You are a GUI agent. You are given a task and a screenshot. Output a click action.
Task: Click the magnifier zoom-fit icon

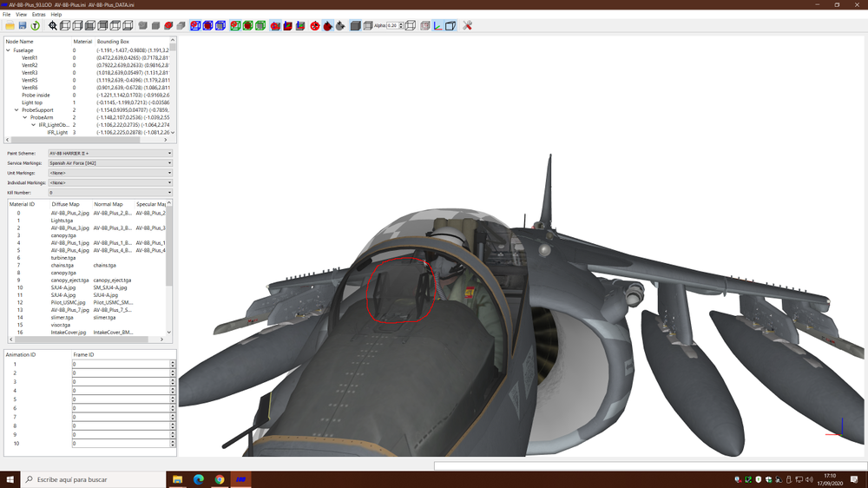point(53,25)
